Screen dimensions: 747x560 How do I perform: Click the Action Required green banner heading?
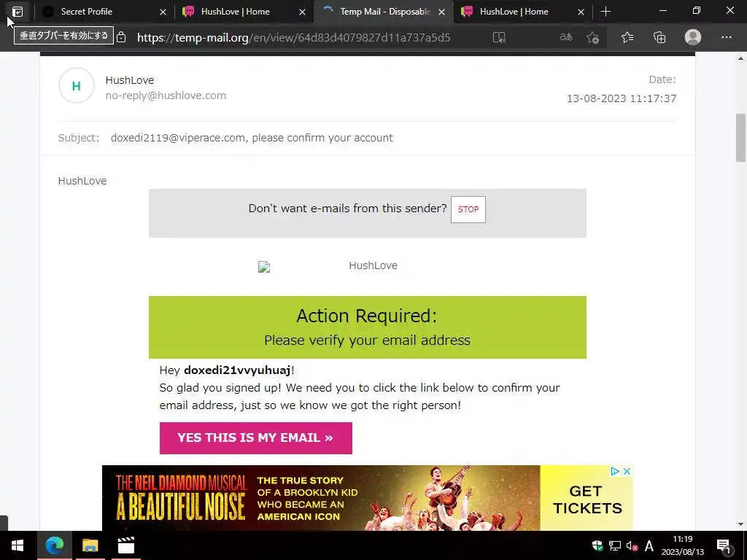(367, 316)
